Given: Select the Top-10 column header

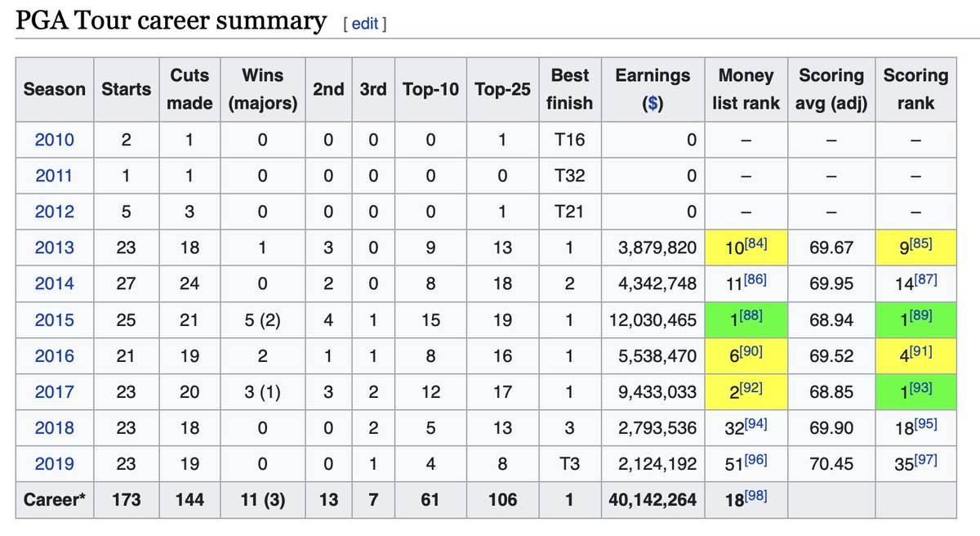Looking at the screenshot, I should (x=431, y=89).
